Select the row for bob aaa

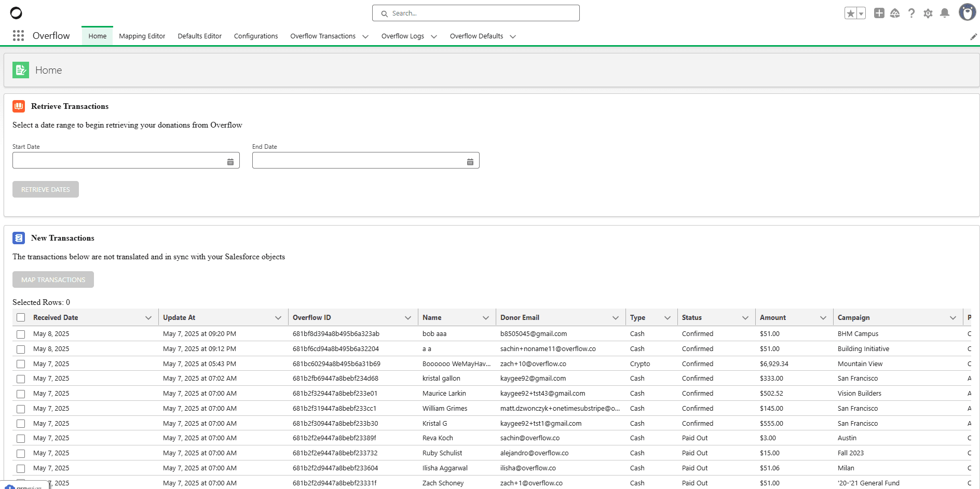(x=21, y=334)
